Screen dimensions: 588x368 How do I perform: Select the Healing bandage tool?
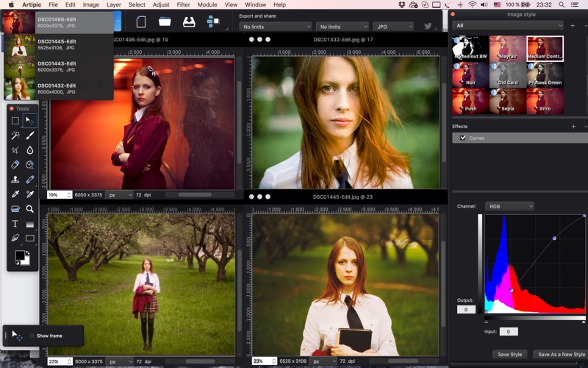pyautogui.click(x=30, y=180)
